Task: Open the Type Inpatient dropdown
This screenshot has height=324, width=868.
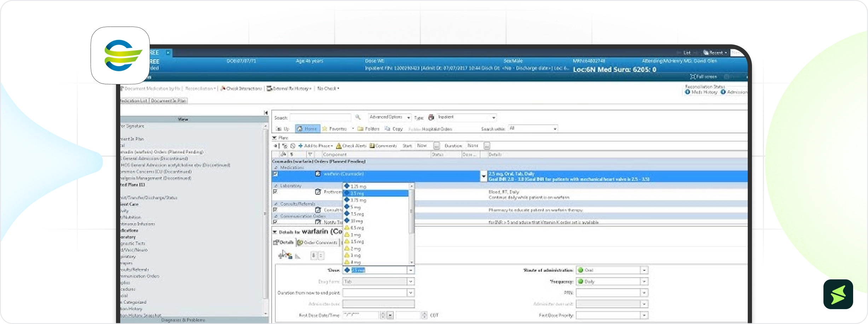Action: tap(494, 117)
